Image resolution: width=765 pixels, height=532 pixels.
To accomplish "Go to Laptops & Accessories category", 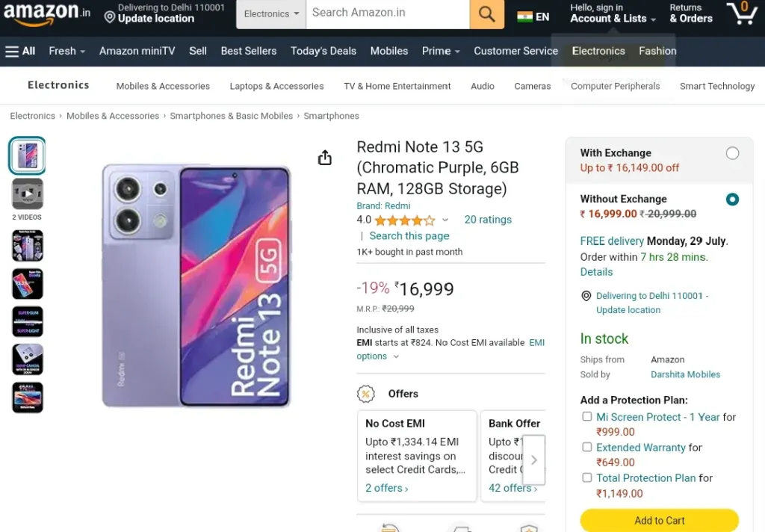I will pyautogui.click(x=276, y=86).
